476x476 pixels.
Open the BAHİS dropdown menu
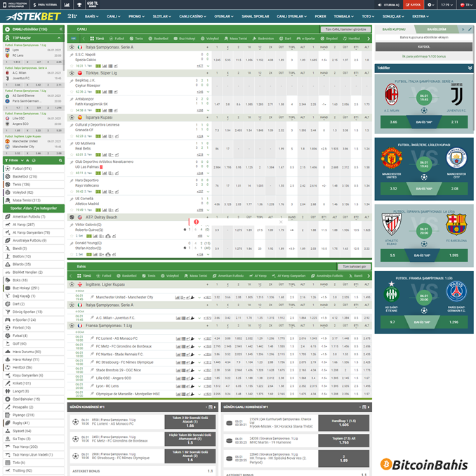click(x=92, y=16)
